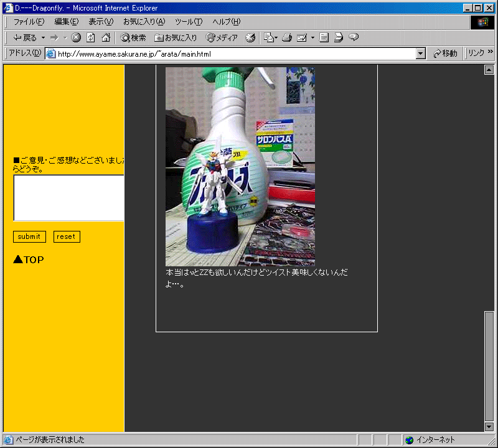Open the 編集(E) menu
Viewport: 498px width, 448px height.
67,22
